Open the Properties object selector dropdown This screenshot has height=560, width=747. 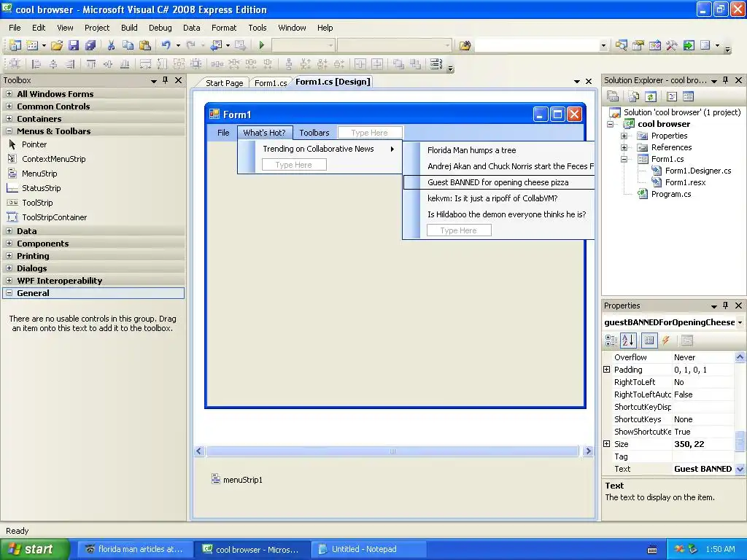point(740,322)
